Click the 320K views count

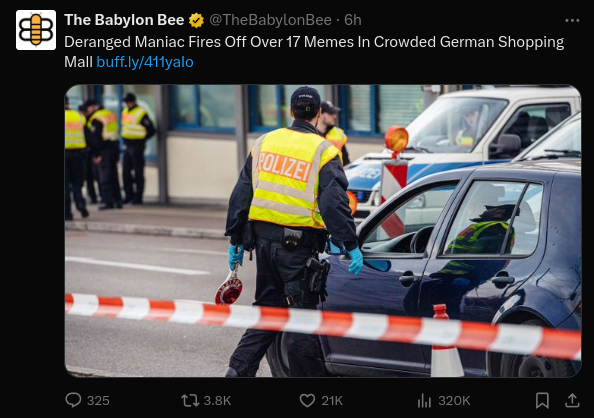[454, 401]
